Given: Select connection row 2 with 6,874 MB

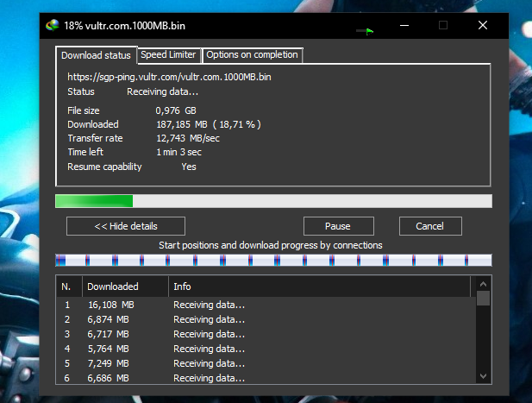Looking at the screenshot, I should (x=266, y=319).
